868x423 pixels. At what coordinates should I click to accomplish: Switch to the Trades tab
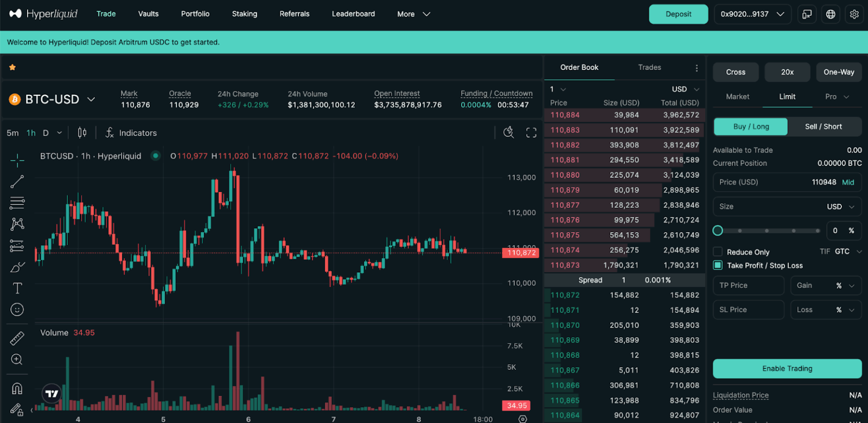(x=649, y=67)
